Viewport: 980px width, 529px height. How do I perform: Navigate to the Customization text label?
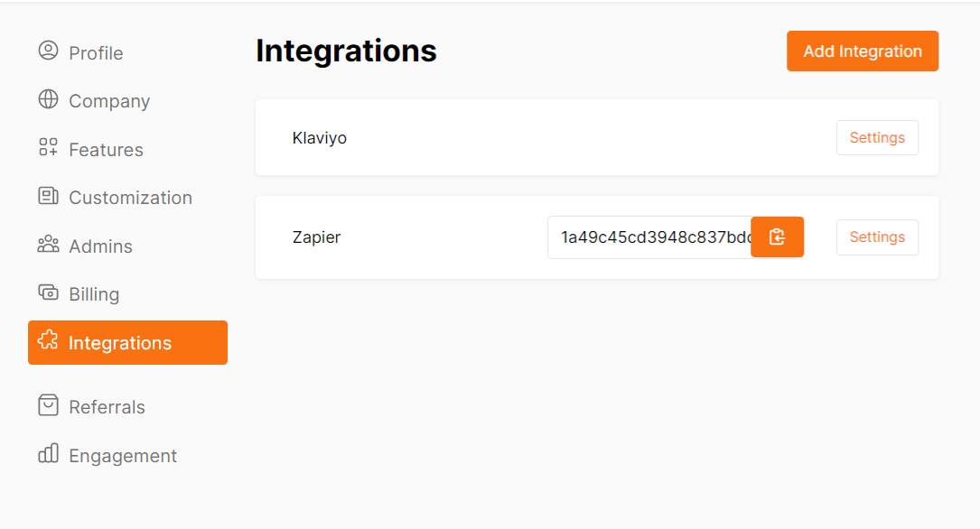tap(131, 198)
